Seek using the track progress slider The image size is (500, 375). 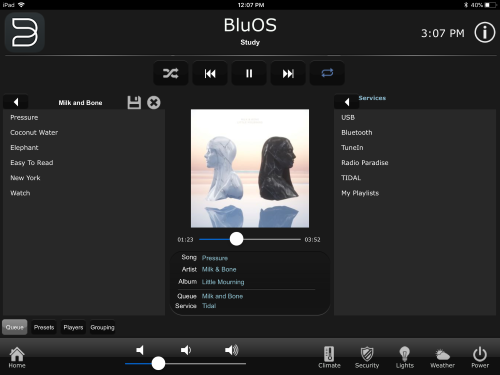tap(250, 239)
